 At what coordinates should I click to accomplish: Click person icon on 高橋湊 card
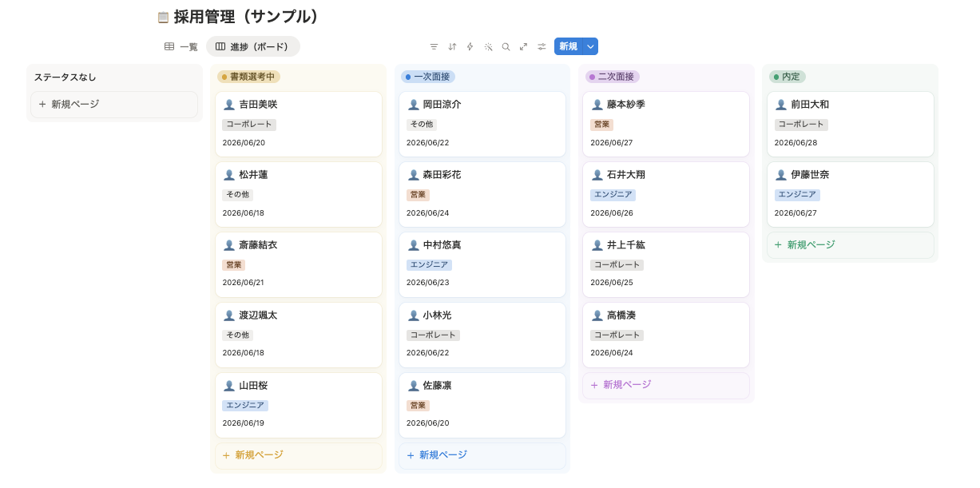(x=597, y=315)
